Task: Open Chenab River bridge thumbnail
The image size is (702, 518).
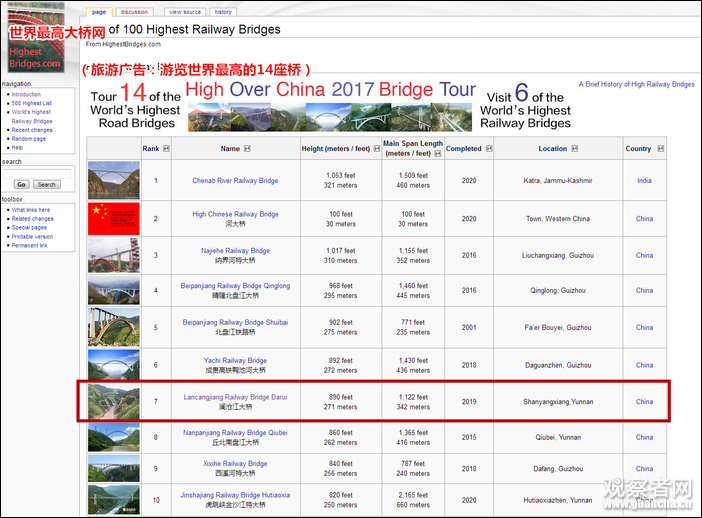Action: tap(114, 180)
